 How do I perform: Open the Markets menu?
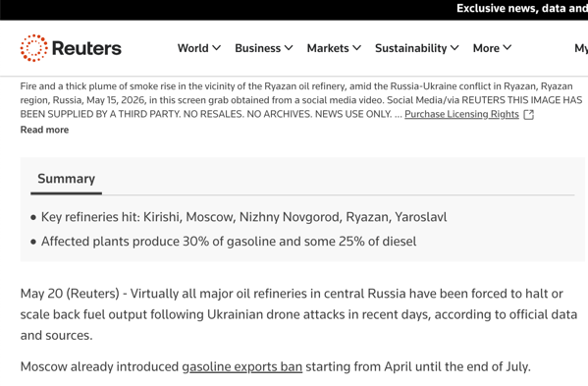pyautogui.click(x=334, y=48)
